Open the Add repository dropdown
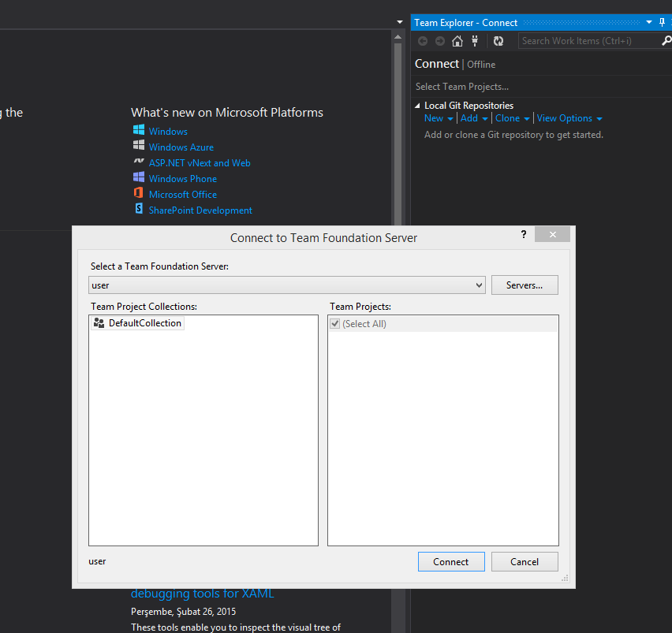This screenshot has height=633, width=672. coord(474,118)
